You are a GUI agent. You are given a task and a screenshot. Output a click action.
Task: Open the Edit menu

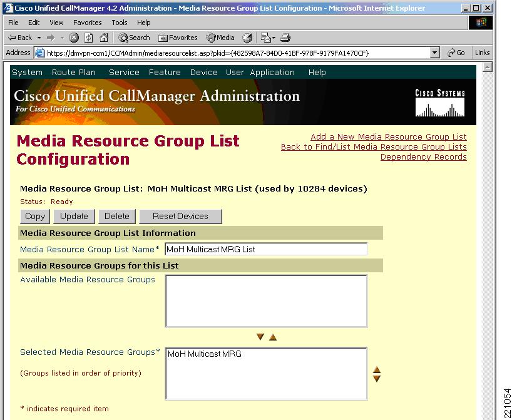click(x=34, y=23)
